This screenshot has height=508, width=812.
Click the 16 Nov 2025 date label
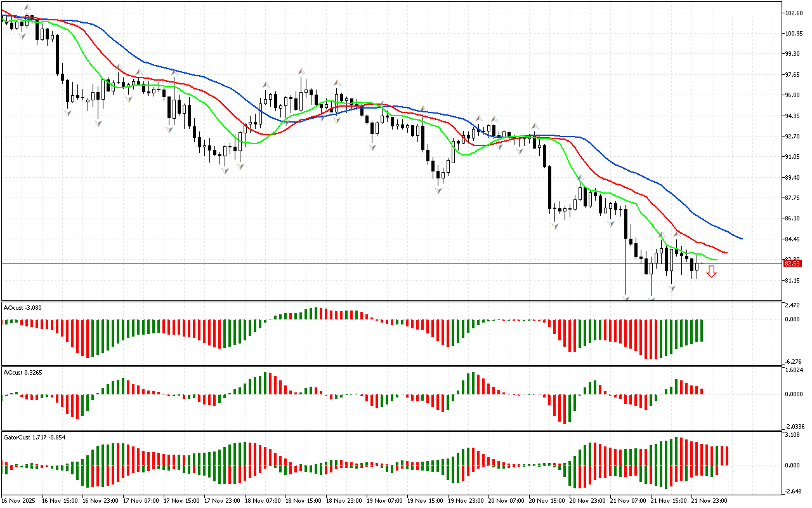[20, 500]
